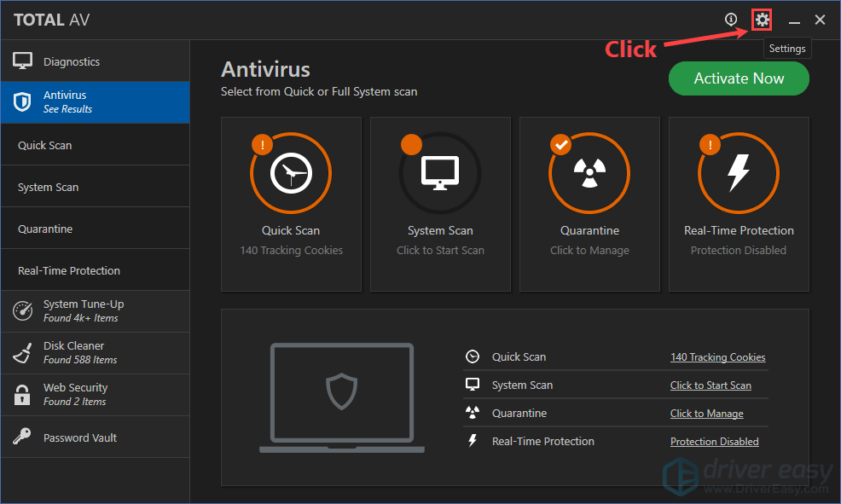Viewport: 841px width, 504px height.
Task: Click the laptop shield illustration
Action: (341, 397)
